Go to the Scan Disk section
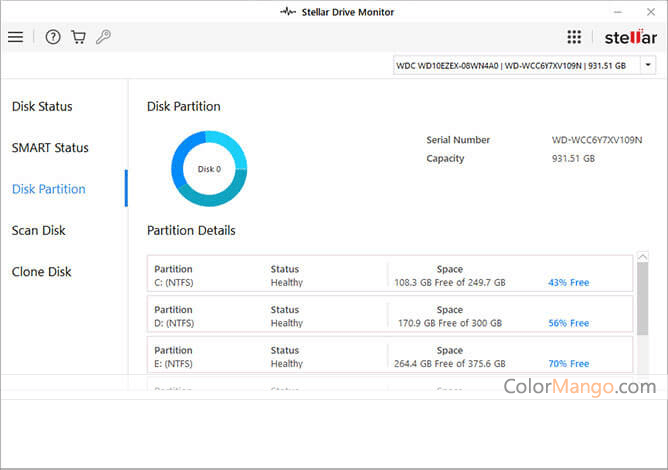The height and width of the screenshot is (470, 668). coord(39,230)
